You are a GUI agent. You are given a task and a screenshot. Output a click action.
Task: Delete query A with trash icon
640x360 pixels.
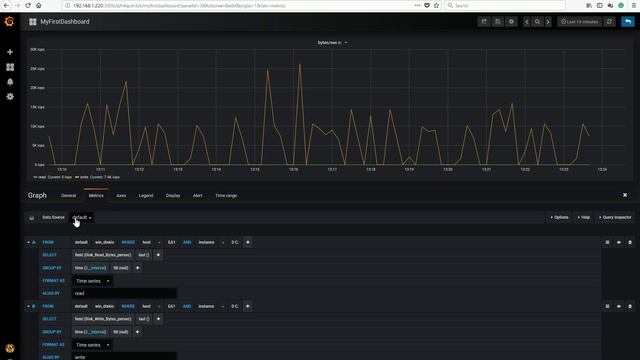point(630,242)
